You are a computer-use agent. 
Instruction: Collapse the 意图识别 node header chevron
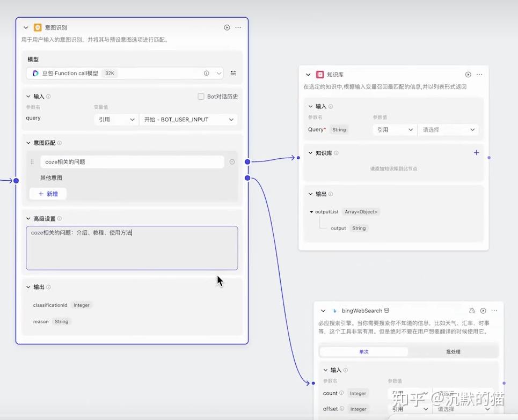click(26, 27)
